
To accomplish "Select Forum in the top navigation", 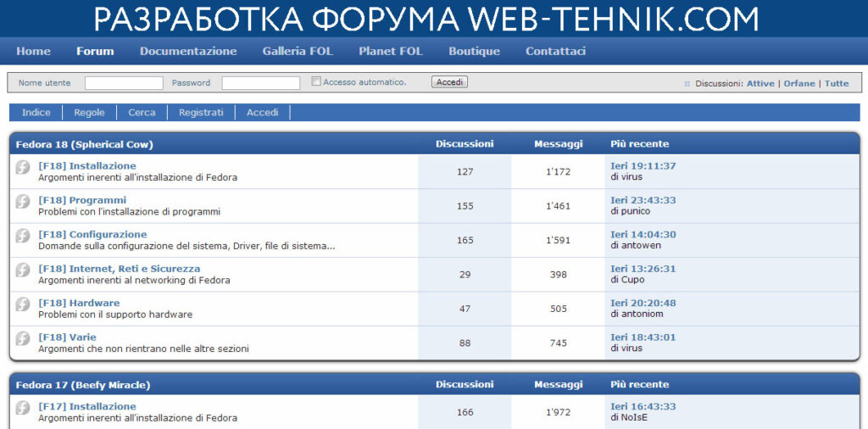I will [x=95, y=52].
